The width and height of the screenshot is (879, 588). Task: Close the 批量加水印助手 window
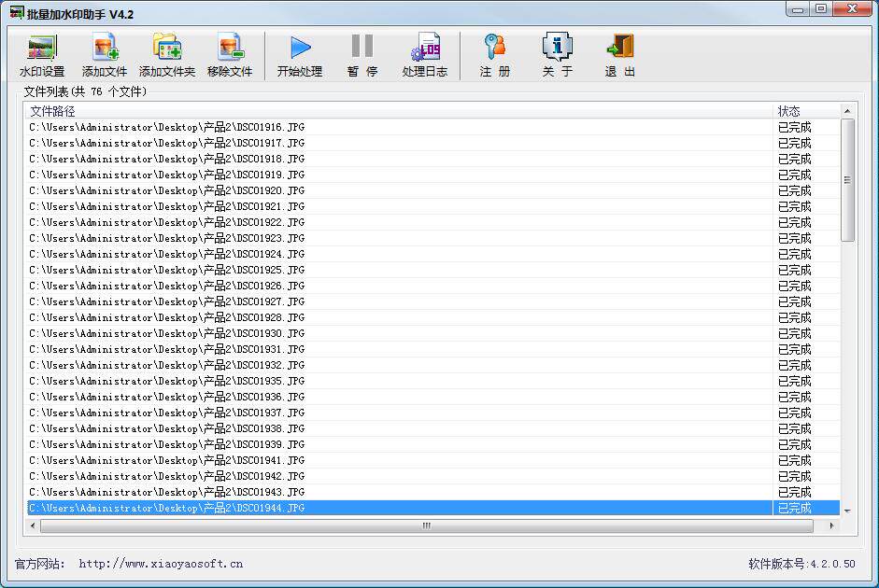(852, 9)
